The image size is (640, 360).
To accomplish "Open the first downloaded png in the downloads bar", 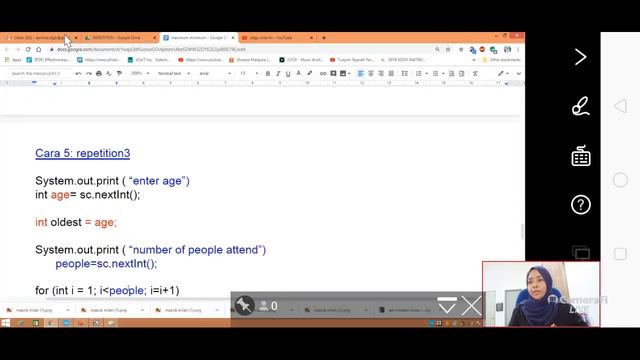I will [34, 310].
